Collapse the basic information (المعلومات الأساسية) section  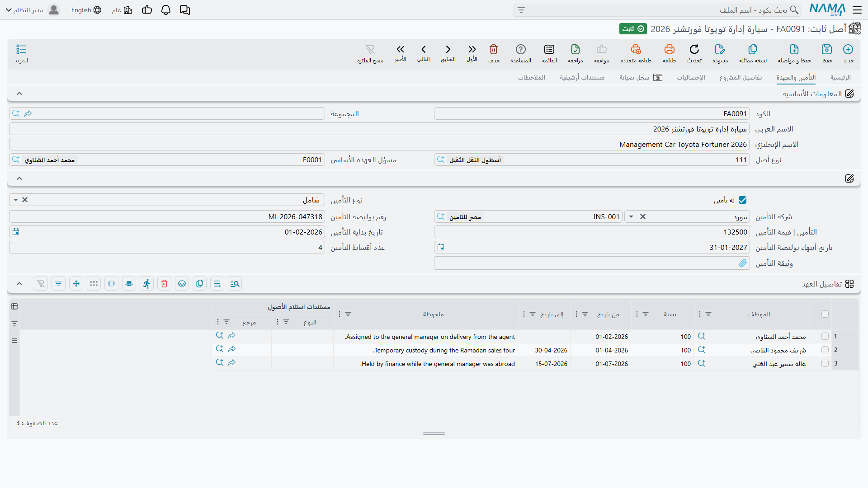click(19, 94)
